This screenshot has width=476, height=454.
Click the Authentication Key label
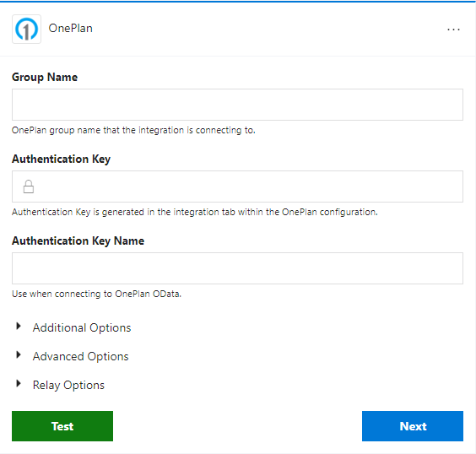click(x=61, y=159)
